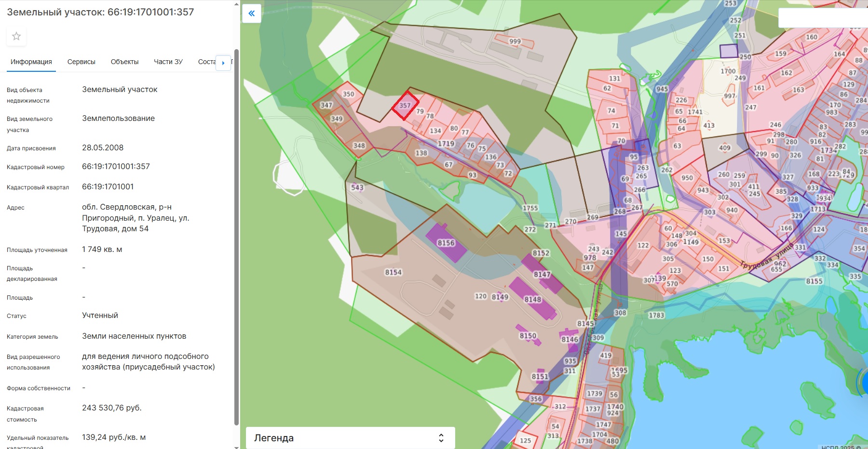
Task: Add the parcel to favorites with star icon
Action: pos(16,36)
